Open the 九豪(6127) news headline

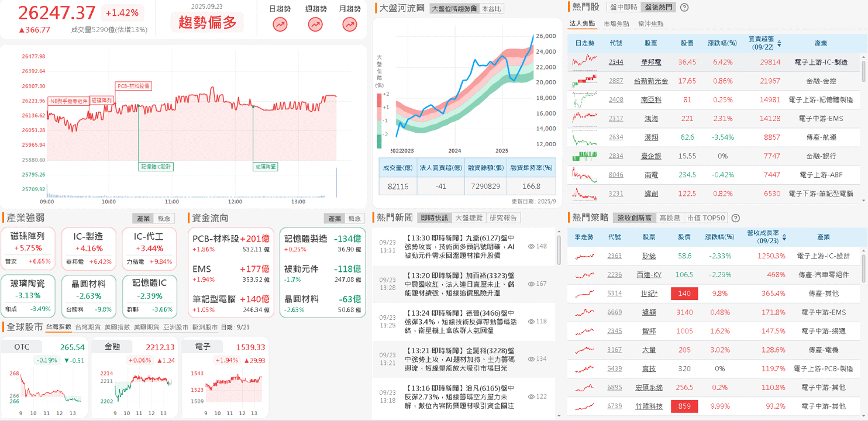point(460,246)
